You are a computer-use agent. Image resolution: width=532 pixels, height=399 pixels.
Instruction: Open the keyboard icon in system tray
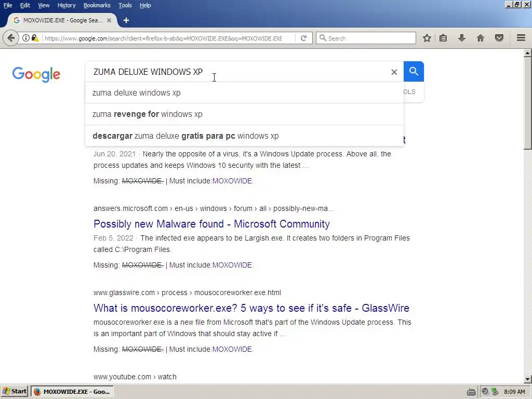click(x=471, y=392)
